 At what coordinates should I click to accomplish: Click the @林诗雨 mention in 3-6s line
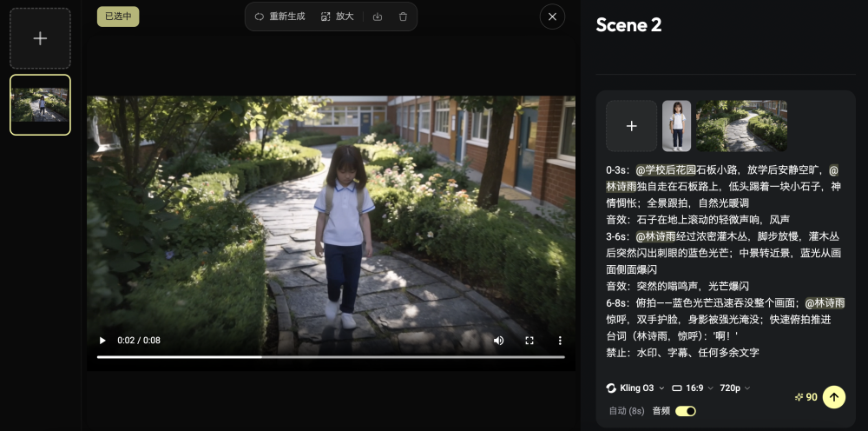pos(655,236)
